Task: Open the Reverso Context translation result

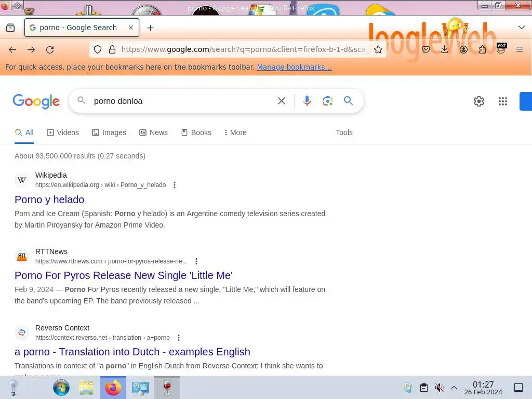Action: pos(132,352)
